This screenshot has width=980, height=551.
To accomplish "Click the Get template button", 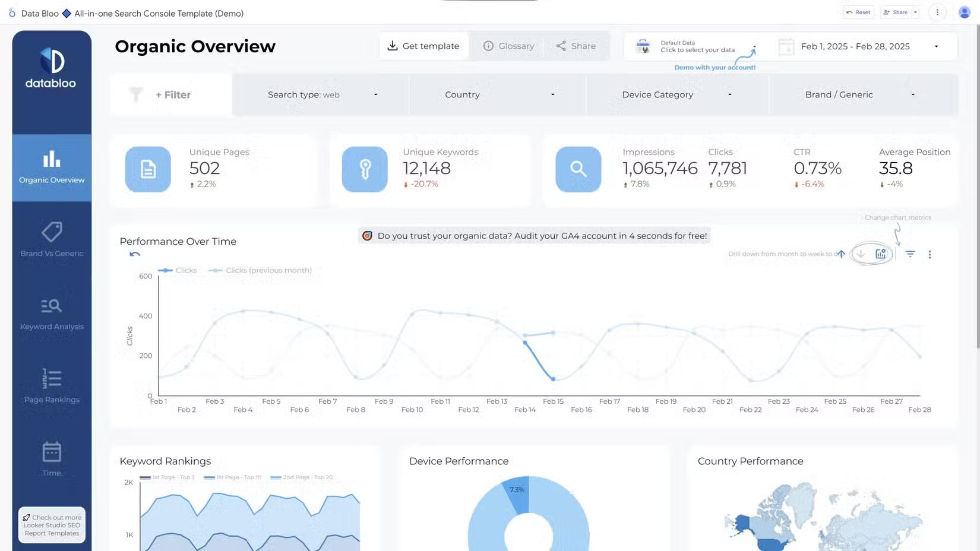I will (x=423, y=46).
